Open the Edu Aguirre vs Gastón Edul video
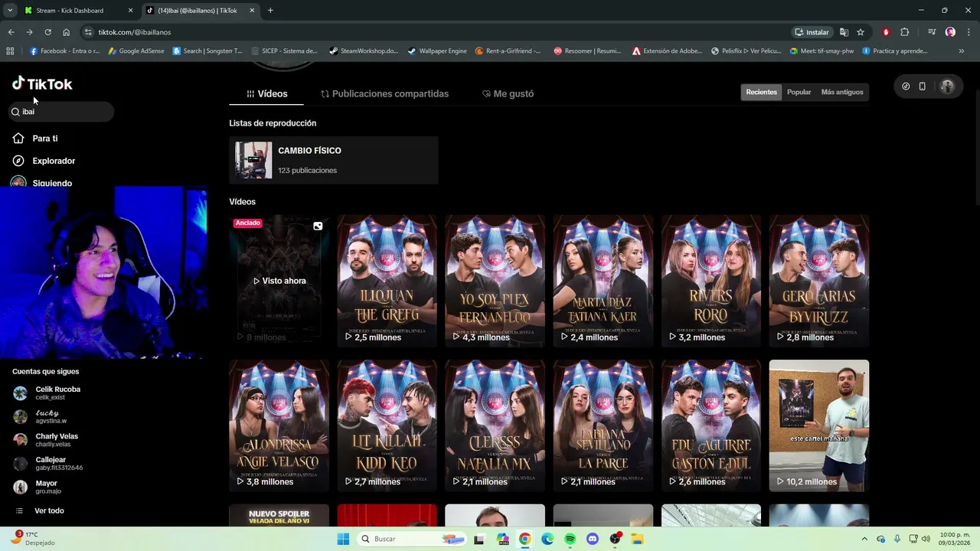Image resolution: width=980 pixels, height=551 pixels. (x=711, y=425)
